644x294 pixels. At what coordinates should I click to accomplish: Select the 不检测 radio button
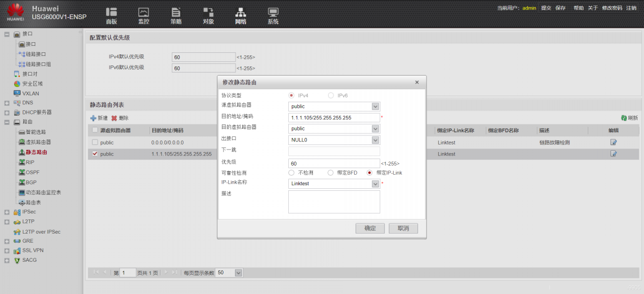[x=291, y=173]
